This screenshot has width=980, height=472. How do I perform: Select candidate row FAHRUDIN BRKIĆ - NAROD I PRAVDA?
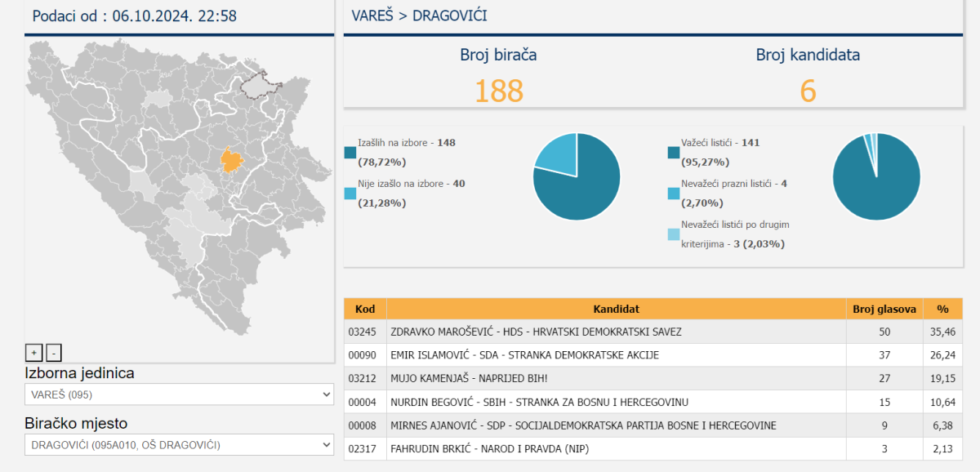point(653,449)
